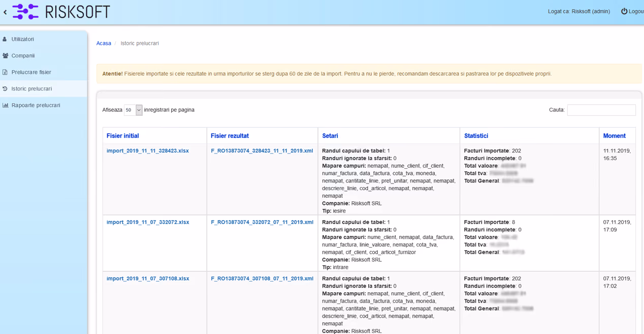Click the Companii group icon
Viewport: 644px width, 334px height.
point(5,55)
